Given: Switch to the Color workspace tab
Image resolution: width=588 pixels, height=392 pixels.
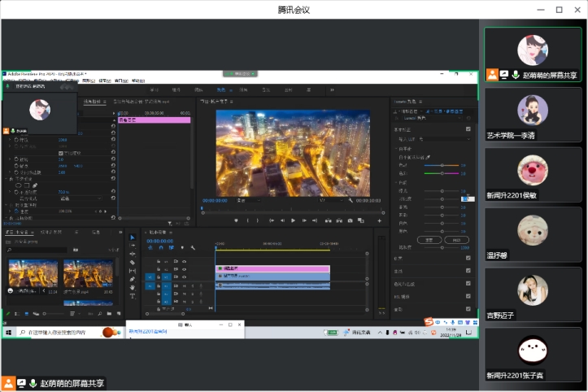Looking at the screenshot, I should point(221,89).
